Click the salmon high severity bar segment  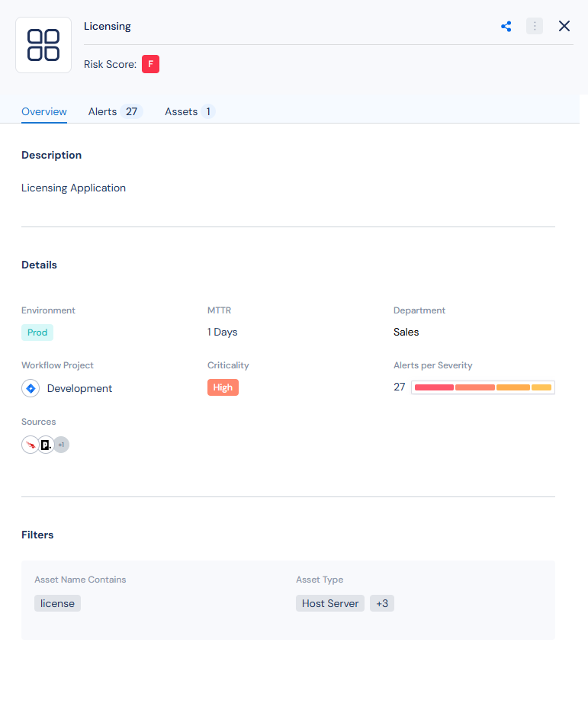(475, 387)
